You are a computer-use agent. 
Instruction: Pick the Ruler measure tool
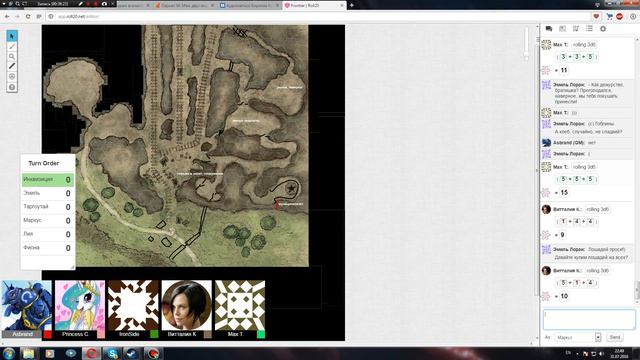tap(12, 66)
